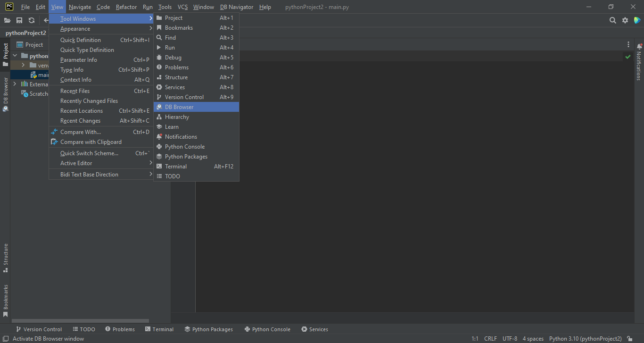The width and height of the screenshot is (644, 343).
Task: Open the DB Navigator menu
Action: (x=236, y=7)
